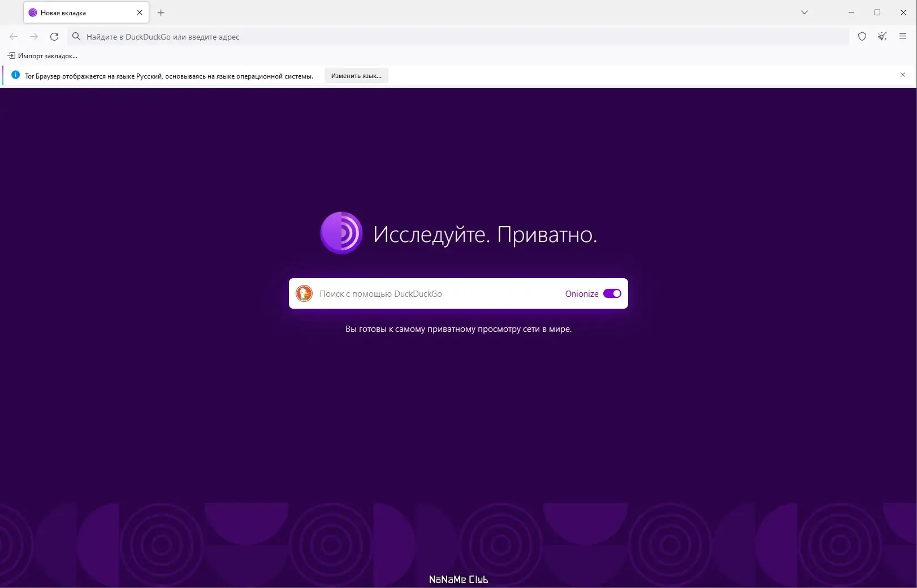Click the address bar field

(458, 37)
